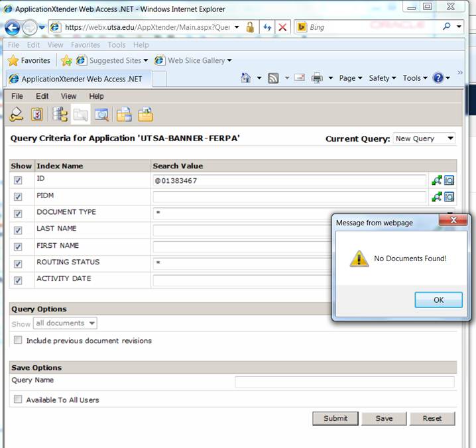Click the magnifier query toolbar icon

(101, 115)
